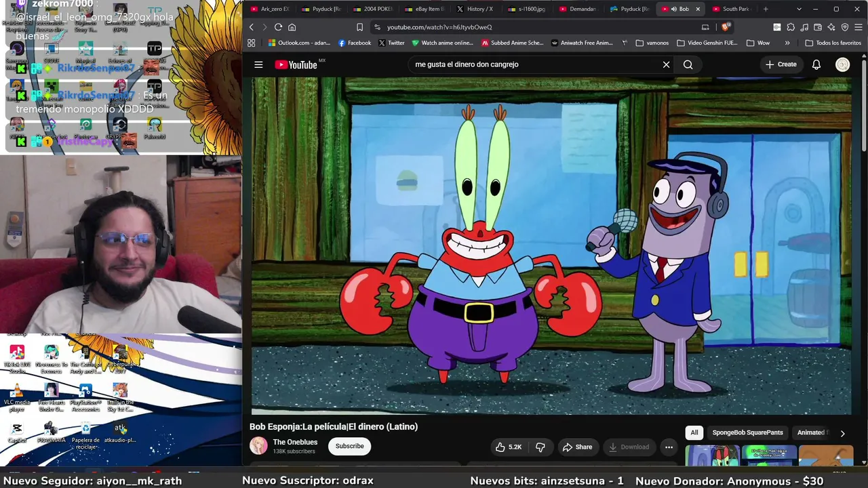
Task: Dislike the Bob Esponja video
Action: click(540, 447)
